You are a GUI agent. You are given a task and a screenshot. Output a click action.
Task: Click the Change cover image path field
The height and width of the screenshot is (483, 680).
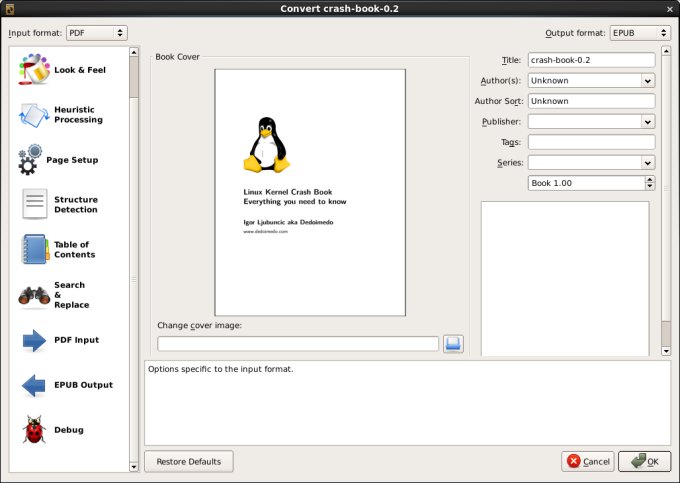tap(298, 344)
